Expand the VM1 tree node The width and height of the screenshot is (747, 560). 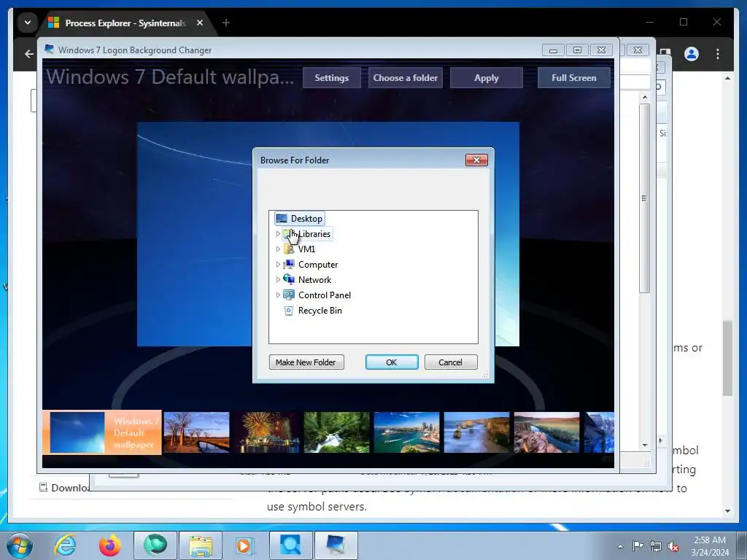(278, 249)
